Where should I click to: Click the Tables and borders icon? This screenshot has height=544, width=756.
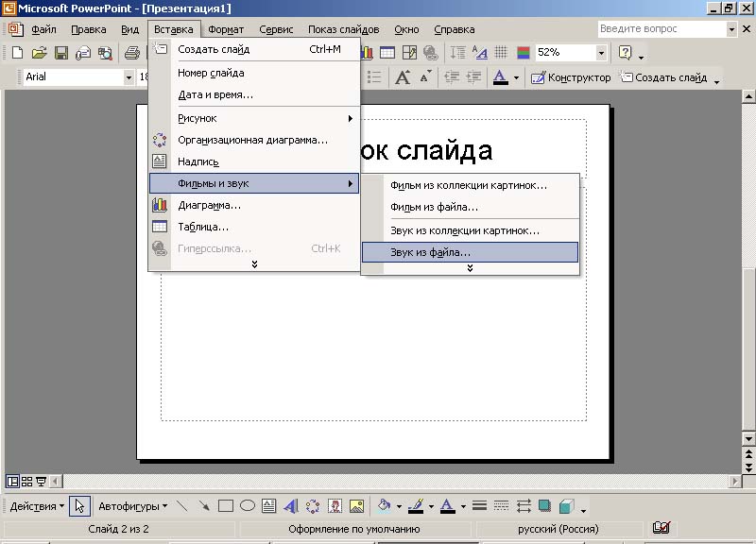click(409, 53)
